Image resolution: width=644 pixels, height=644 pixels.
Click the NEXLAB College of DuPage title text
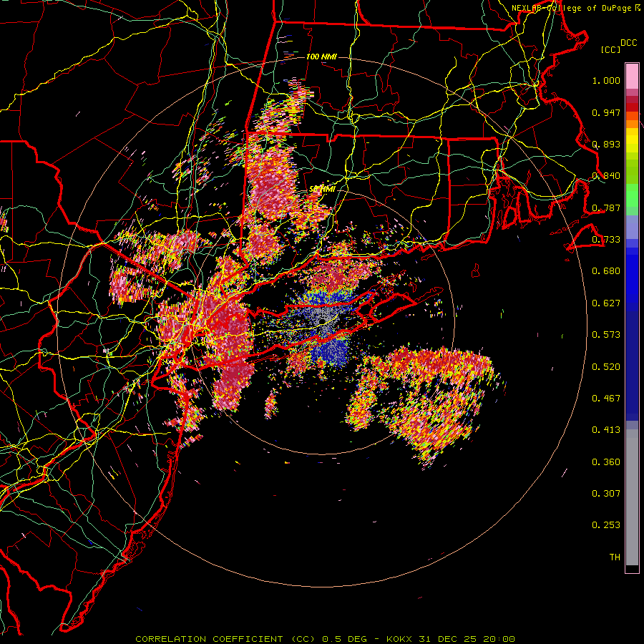pos(576,8)
